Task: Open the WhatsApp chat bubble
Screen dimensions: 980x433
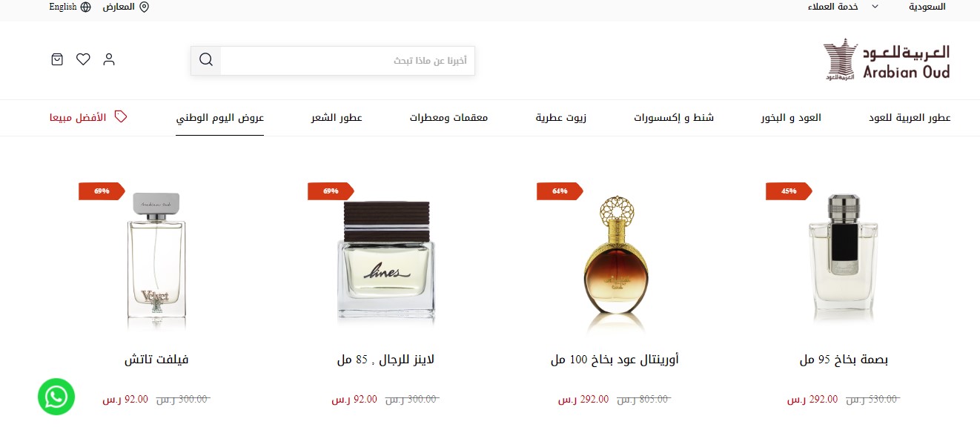Action: [56, 397]
